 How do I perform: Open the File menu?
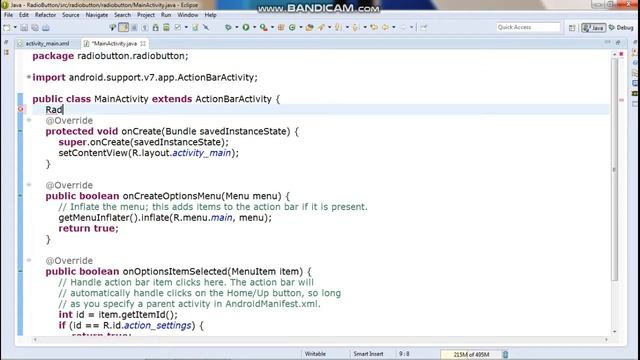click(8, 15)
